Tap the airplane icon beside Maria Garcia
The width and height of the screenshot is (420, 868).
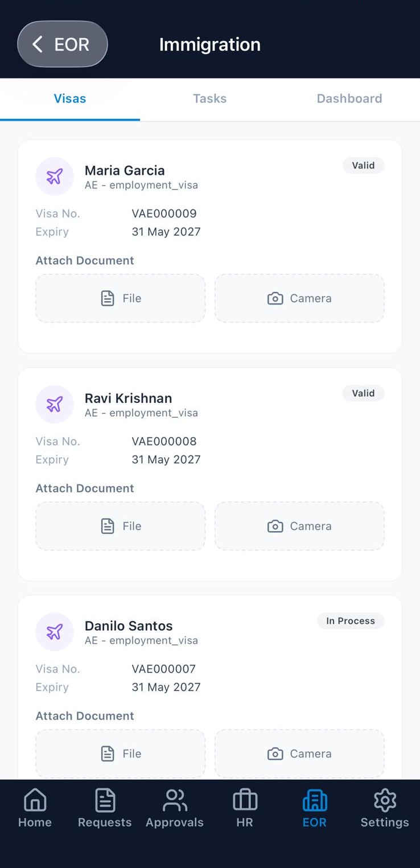coord(55,176)
